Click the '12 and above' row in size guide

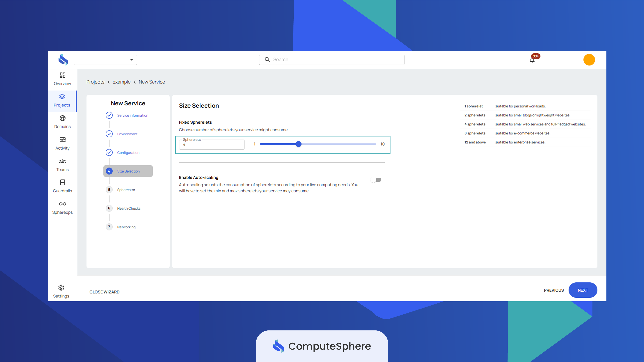(x=525, y=142)
